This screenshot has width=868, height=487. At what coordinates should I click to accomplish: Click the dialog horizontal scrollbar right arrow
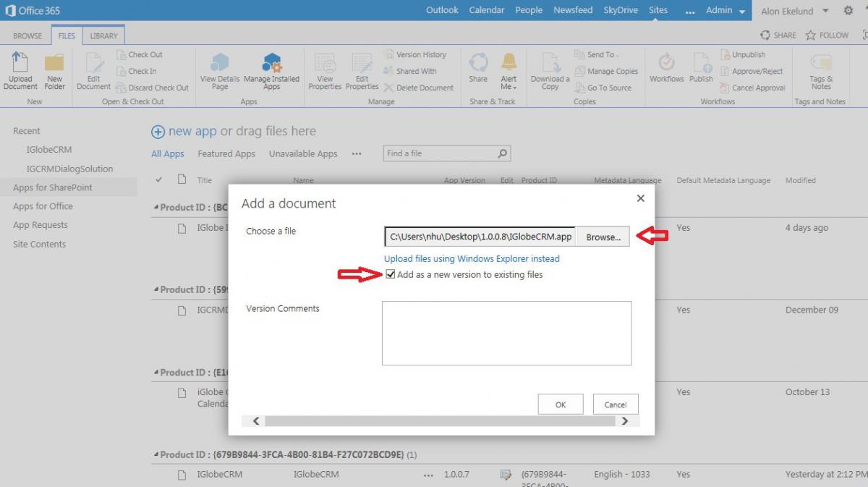tap(625, 421)
